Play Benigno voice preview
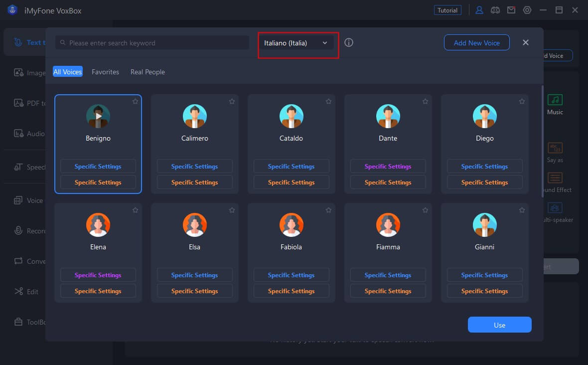 (x=98, y=116)
